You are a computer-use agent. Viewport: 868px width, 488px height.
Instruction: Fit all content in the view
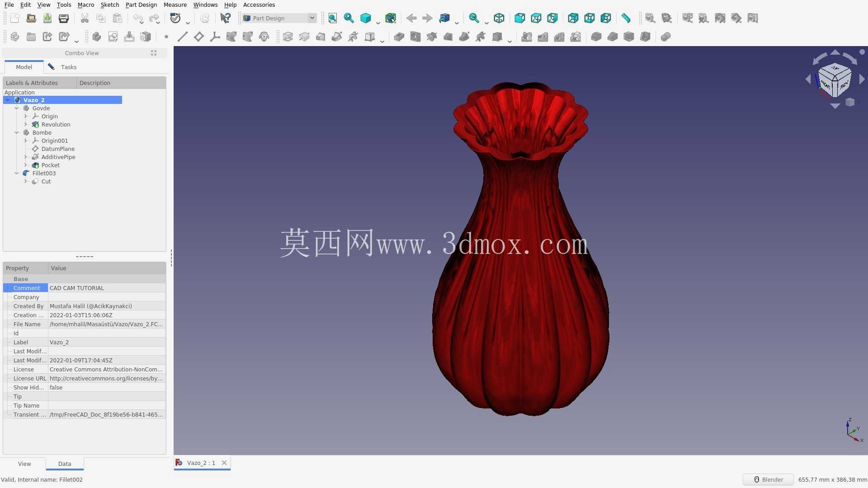[x=333, y=18]
